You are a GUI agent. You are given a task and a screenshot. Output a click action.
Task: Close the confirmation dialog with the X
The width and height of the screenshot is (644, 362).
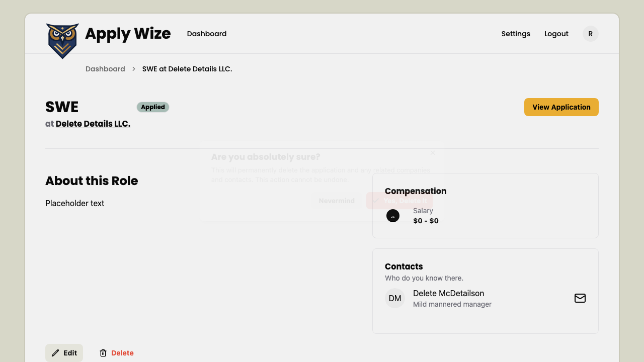pyautogui.click(x=433, y=153)
